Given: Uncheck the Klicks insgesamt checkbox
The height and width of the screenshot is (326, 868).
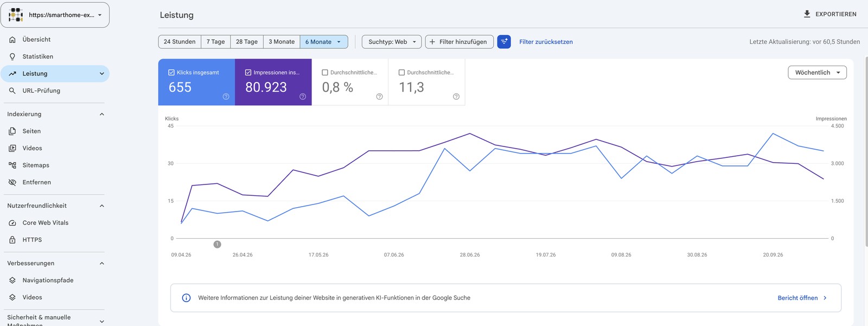Looking at the screenshot, I should 171,72.
